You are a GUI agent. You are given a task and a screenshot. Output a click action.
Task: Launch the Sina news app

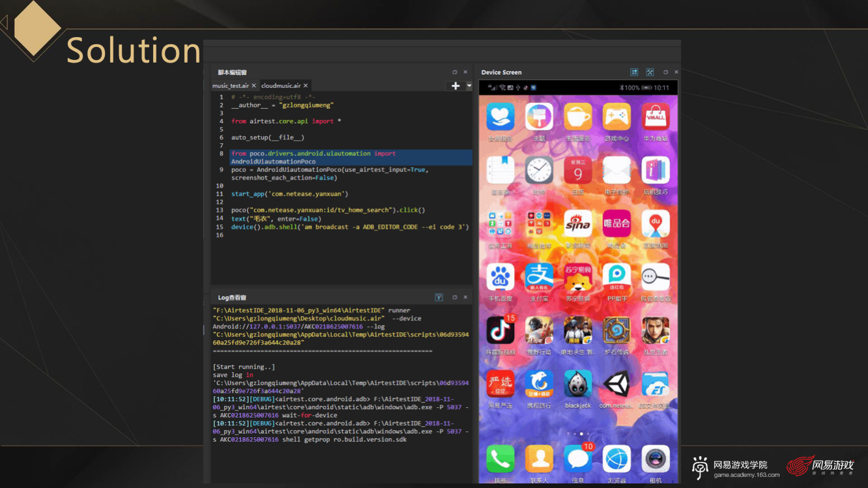pos(577,224)
